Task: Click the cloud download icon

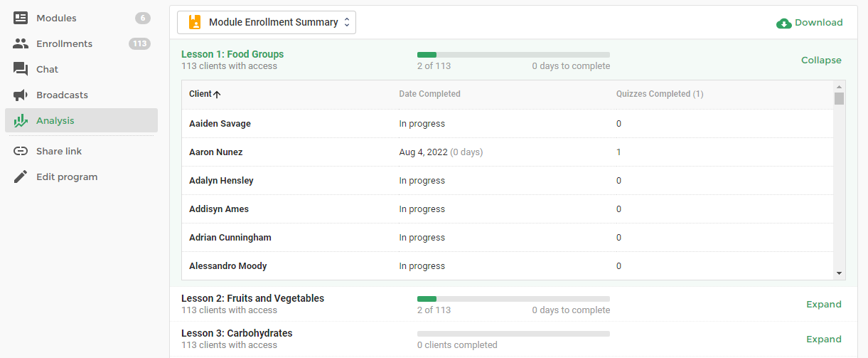Action: (784, 23)
